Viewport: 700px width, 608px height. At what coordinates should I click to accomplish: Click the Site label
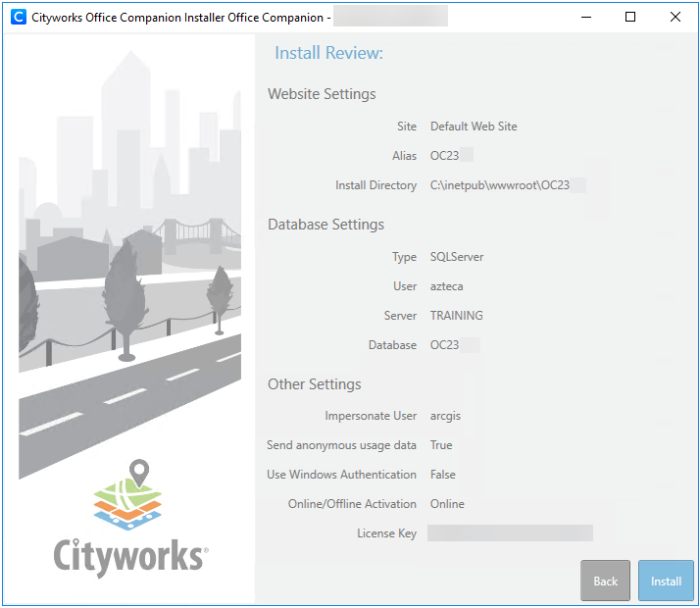coord(407,127)
